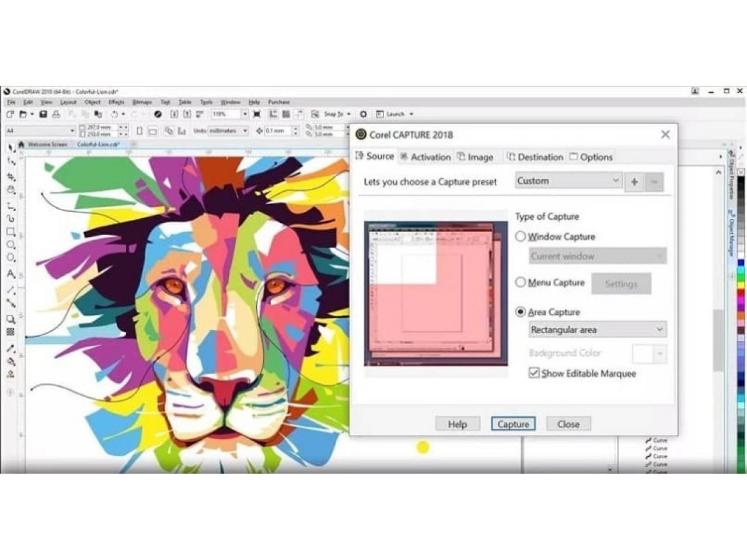Switch to the Options tab

[591, 157]
